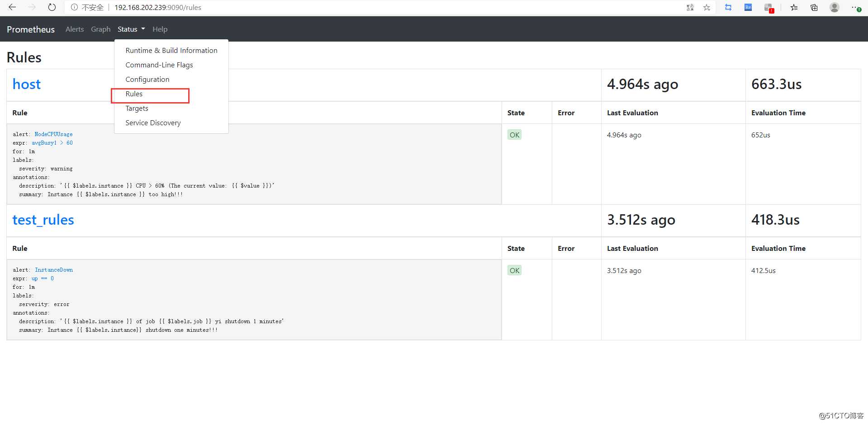
Task: Select Command-Line Flags menu entry
Action: point(171,65)
